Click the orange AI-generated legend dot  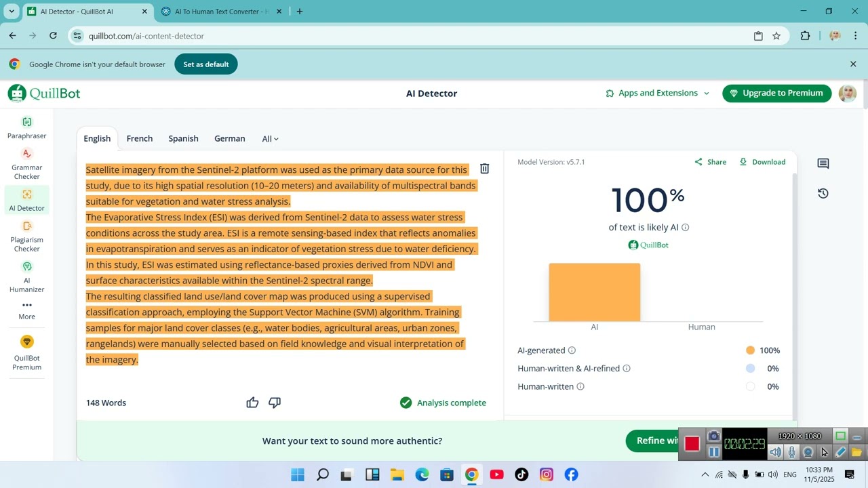coord(750,350)
